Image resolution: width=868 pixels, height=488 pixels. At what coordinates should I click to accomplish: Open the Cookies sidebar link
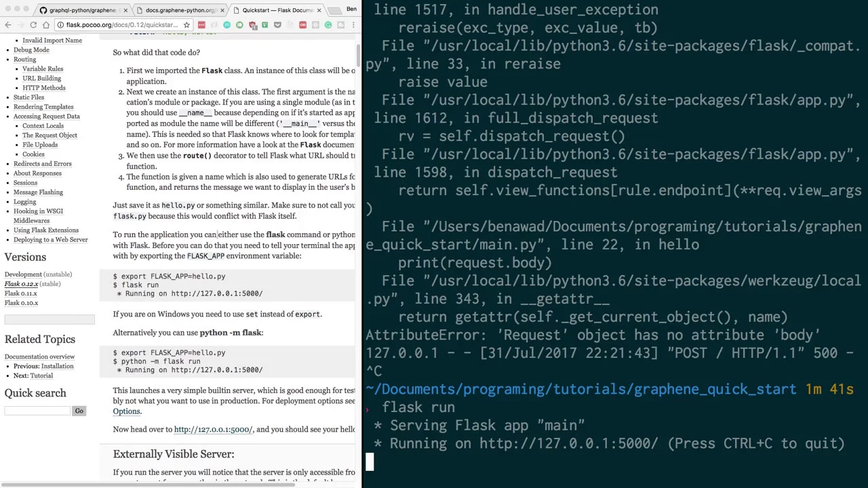(x=33, y=155)
